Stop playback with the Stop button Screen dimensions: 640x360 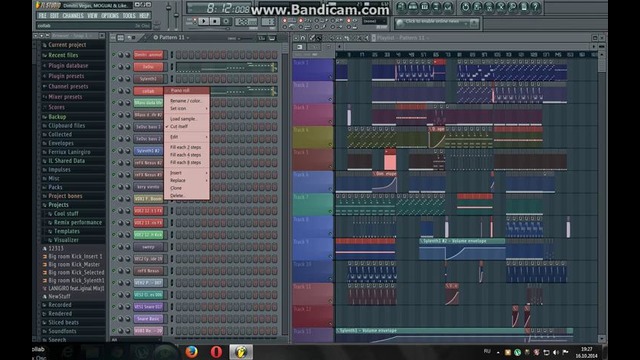click(215, 22)
